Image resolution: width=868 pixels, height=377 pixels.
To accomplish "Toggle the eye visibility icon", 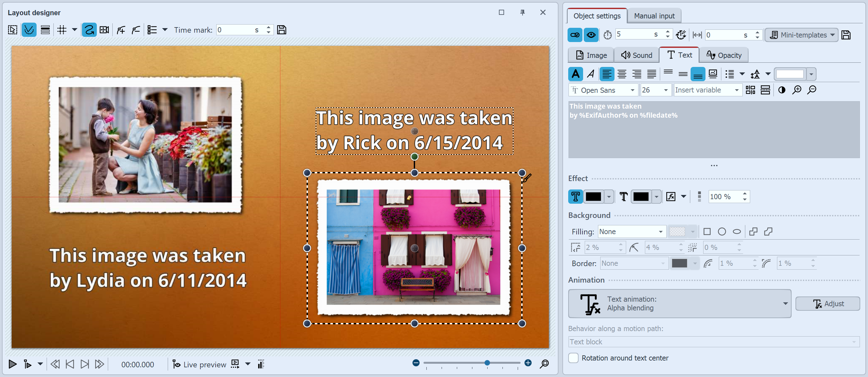I will click(x=591, y=35).
